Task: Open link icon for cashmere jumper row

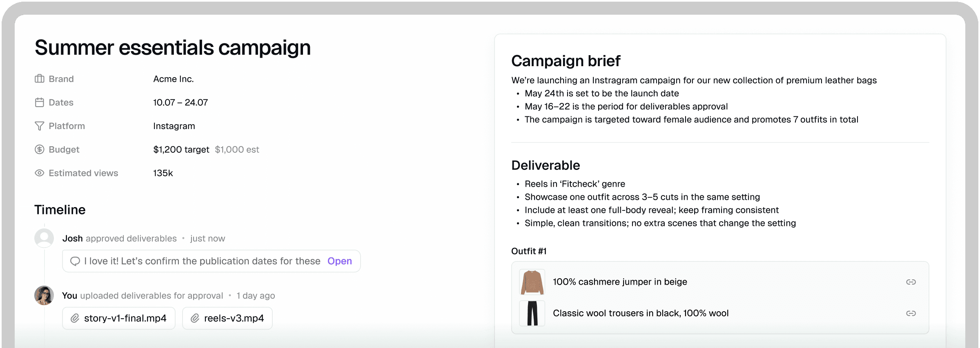Action: (911, 282)
